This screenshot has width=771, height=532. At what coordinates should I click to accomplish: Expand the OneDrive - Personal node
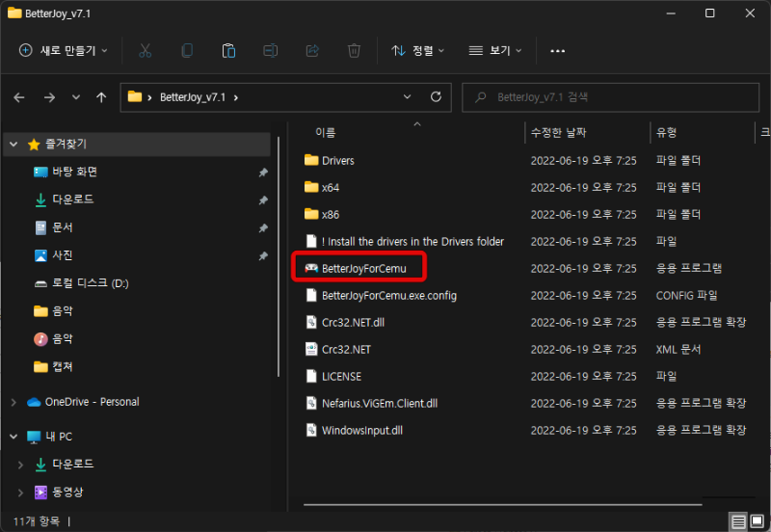[x=13, y=402]
